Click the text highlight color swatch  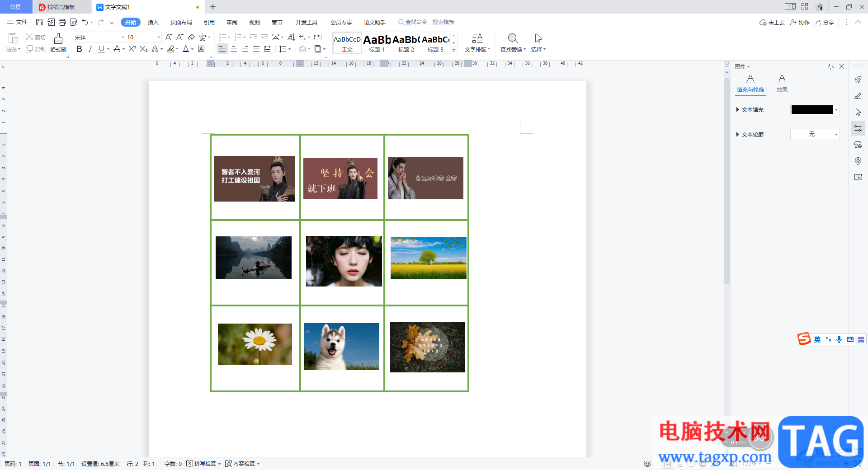170,49
